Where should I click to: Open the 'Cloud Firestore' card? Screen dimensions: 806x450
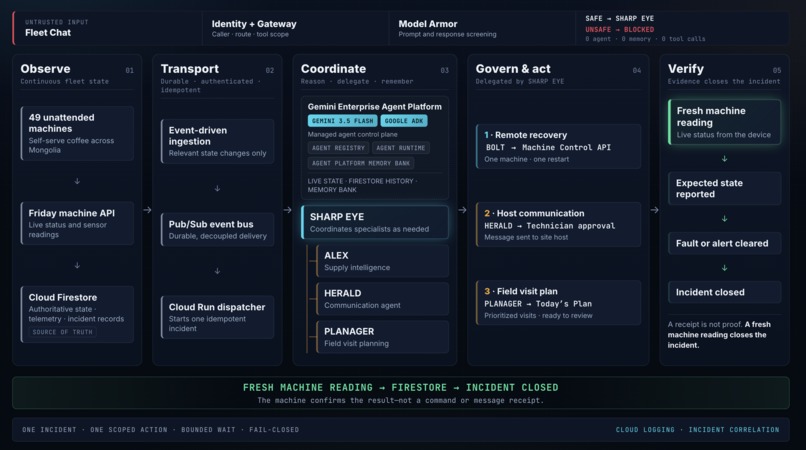77,314
